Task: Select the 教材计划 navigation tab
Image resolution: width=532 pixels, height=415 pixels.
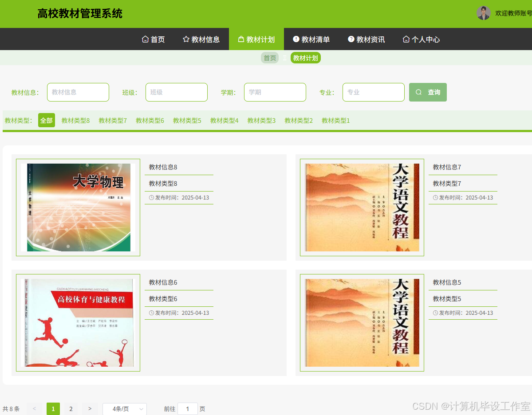Action: [256, 39]
